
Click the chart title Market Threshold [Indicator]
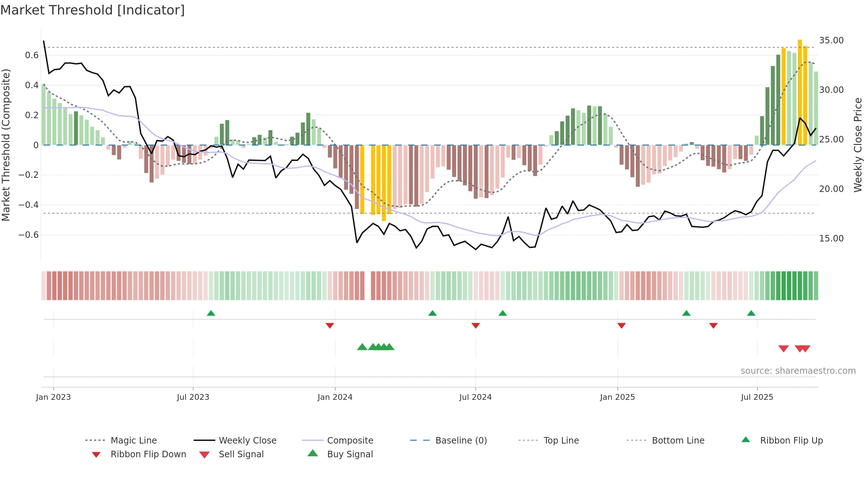point(93,10)
